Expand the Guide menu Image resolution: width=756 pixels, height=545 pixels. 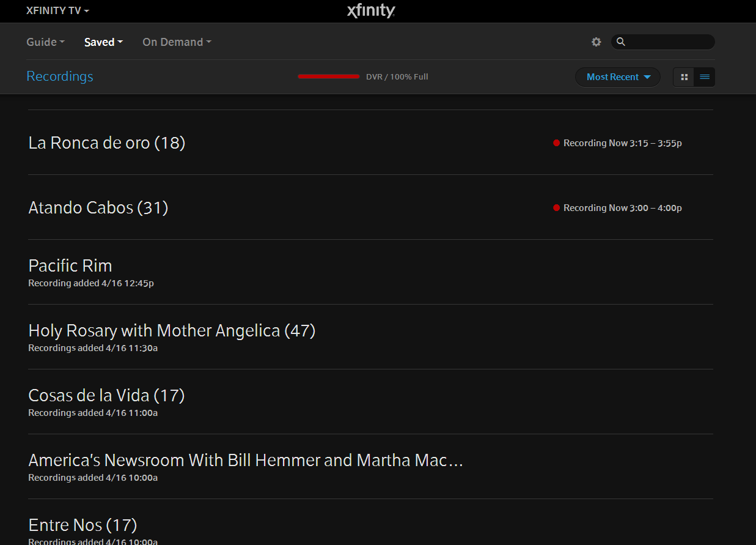(x=46, y=42)
